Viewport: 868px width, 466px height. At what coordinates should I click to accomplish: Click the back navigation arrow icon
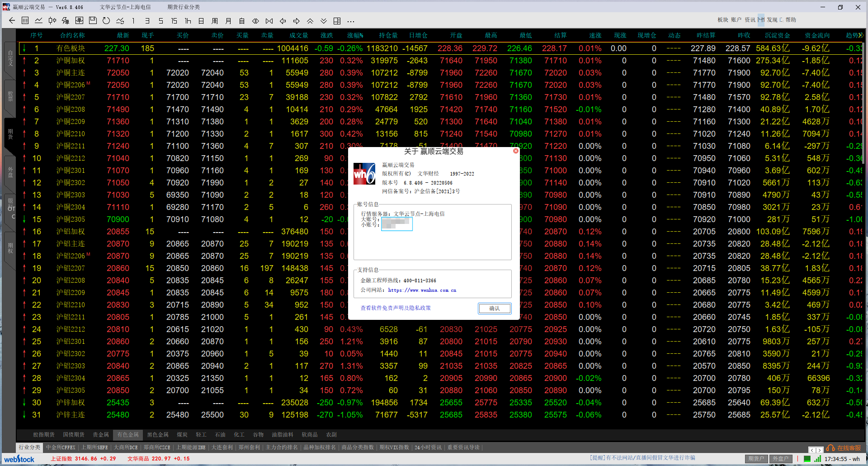(11, 21)
